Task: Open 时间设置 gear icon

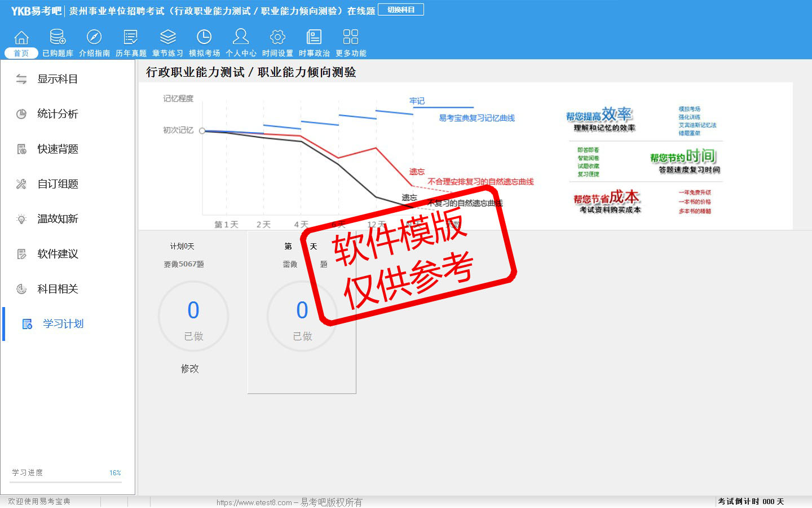Action: (277, 37)
